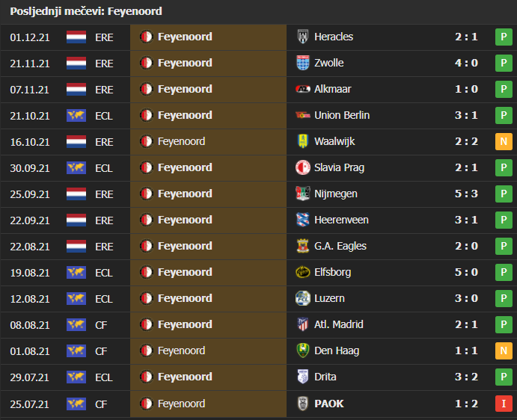
Task: Click the green P badge for Heracles match
Action: point(504,37)
